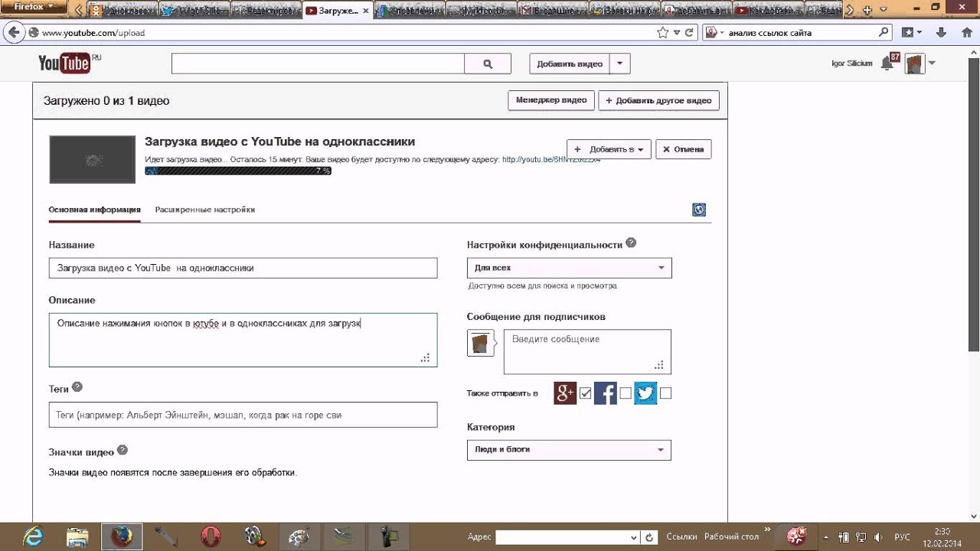980x551 pixels.
Task: Enable the Twitter sharing checkbox
Action: click(665, 393)
